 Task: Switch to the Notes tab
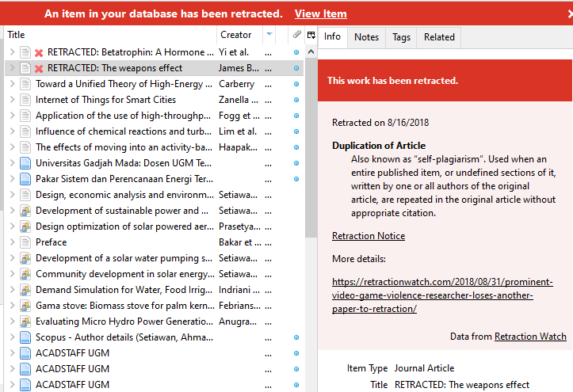coord(366,37)
